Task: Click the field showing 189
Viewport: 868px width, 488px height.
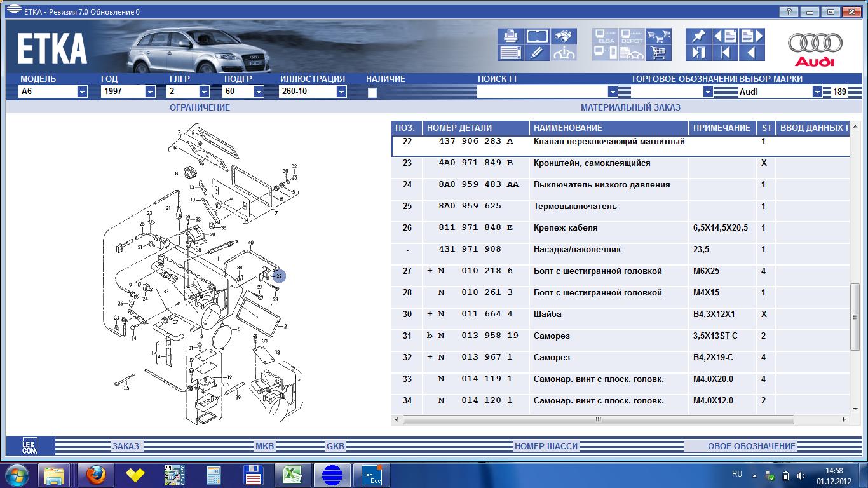Action: click(839, 91)
